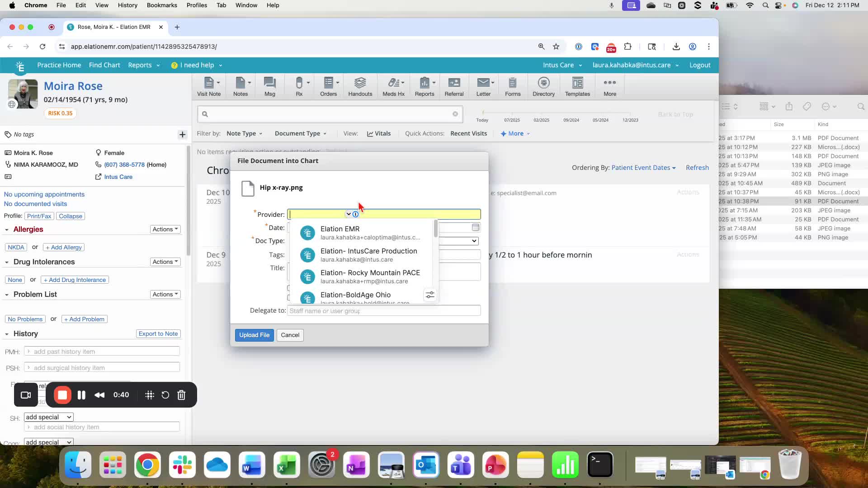This screenshot has height=488, width=868.
Task: Open the date picker calendar icon
Action: (x=476, y=227)
